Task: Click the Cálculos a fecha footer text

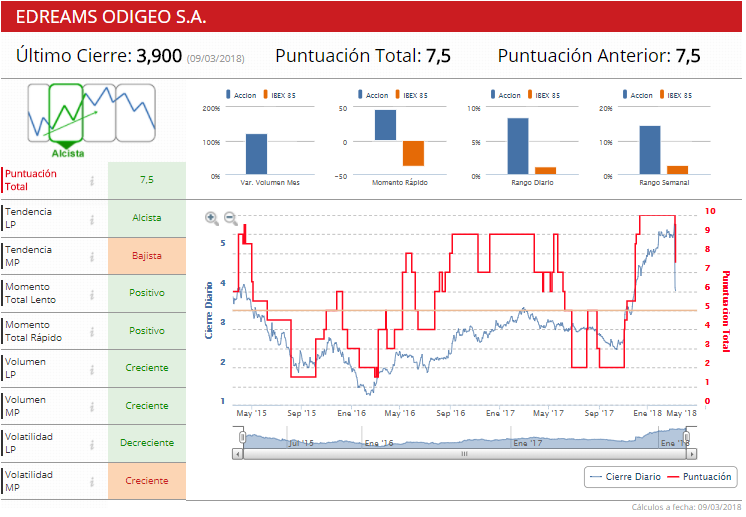Action: pos(687,507)
